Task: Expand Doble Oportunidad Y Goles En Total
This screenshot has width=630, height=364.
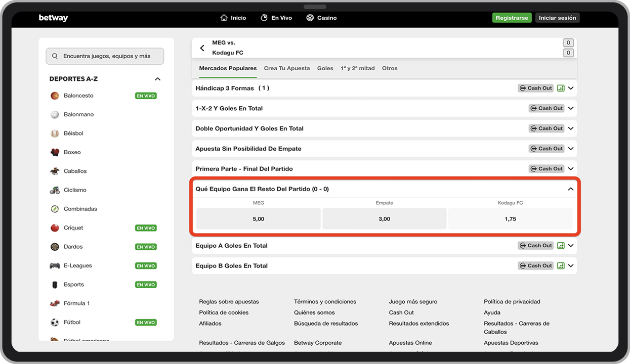Action: [571, 128]
